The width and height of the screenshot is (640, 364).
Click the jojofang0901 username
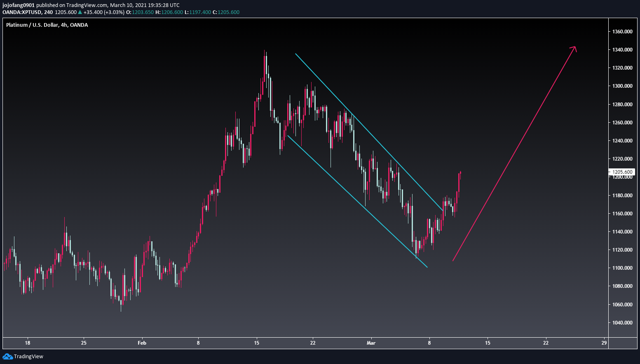[x=19, y=5]
